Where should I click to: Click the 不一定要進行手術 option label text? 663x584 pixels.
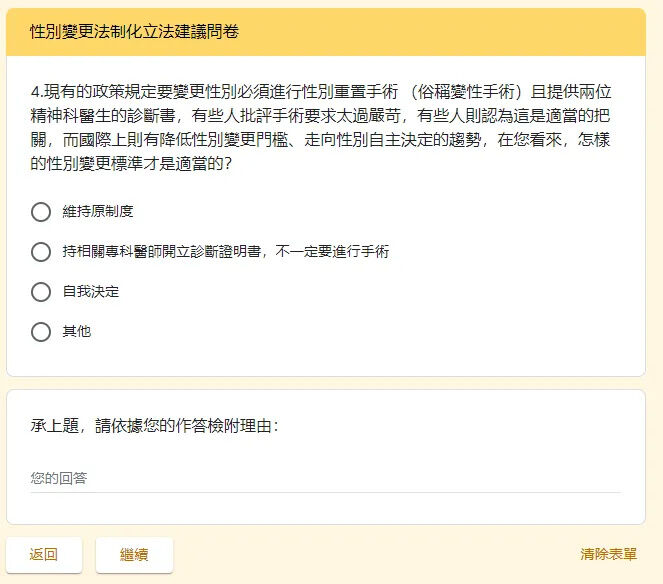tap(332, 252)
